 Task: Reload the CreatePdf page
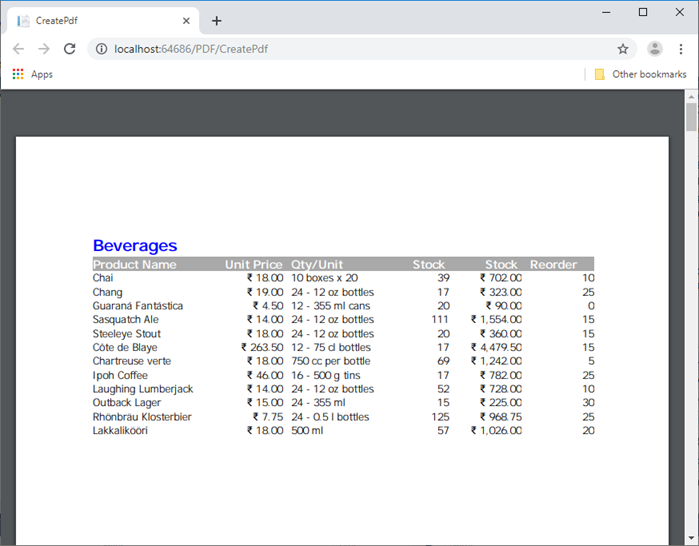pyautogui.click(x=70, y=49)
